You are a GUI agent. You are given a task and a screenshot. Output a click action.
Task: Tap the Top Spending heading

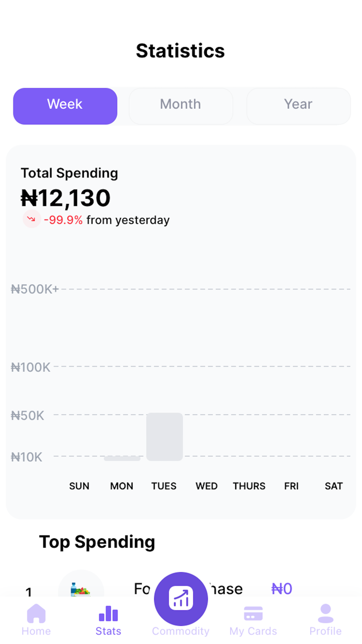(97, 542)
